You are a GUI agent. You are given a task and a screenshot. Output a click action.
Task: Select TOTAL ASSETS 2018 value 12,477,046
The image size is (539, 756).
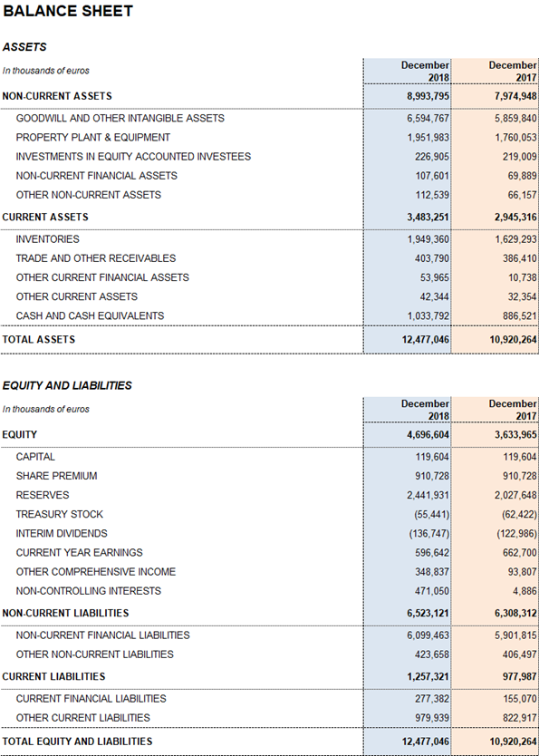click(x=426, y=339)
